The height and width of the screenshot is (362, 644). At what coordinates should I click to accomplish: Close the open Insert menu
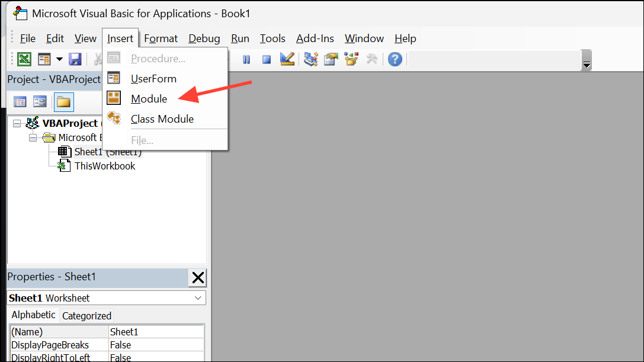120,39
